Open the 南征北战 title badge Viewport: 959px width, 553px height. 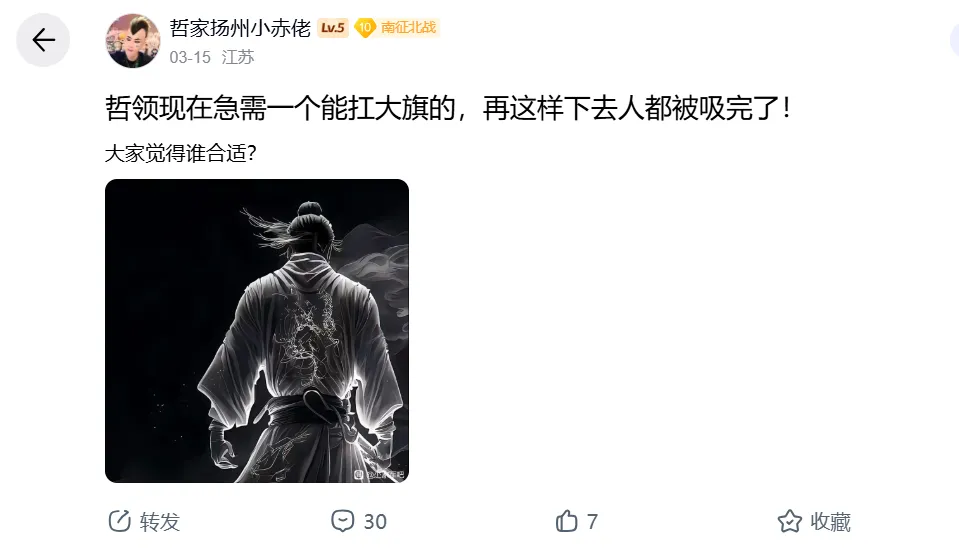(x=408, y=28)
